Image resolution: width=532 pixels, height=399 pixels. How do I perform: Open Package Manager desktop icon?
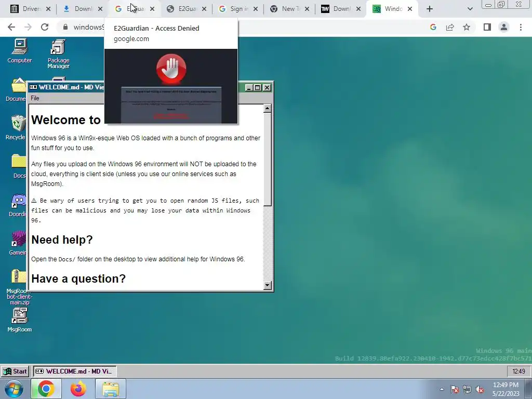pyautogui.click(x=58, y=54)
